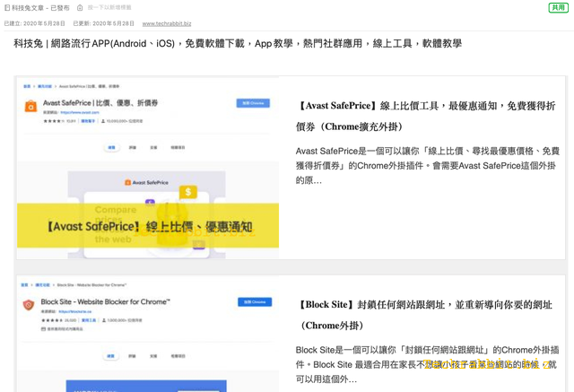Click the tag icon next to the notebook name
The image size is (574, 392).
pos(80,8)
